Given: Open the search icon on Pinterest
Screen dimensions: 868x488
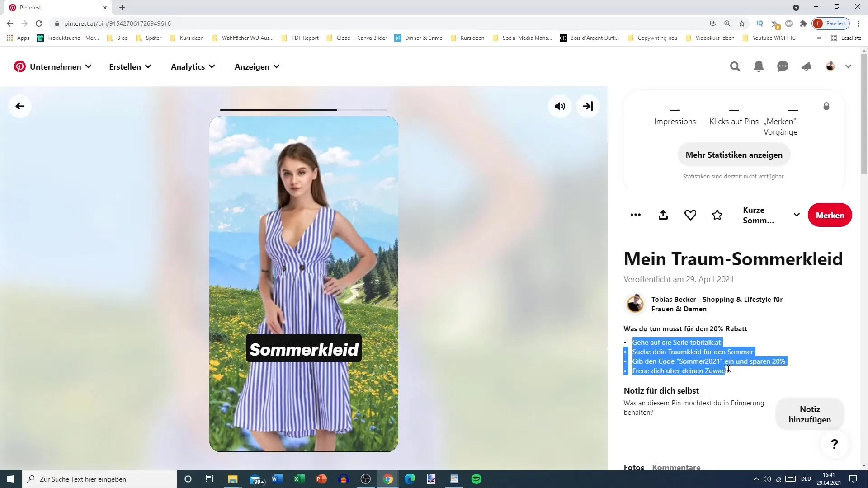Looking at the screenshot, I should coord(735,67).
